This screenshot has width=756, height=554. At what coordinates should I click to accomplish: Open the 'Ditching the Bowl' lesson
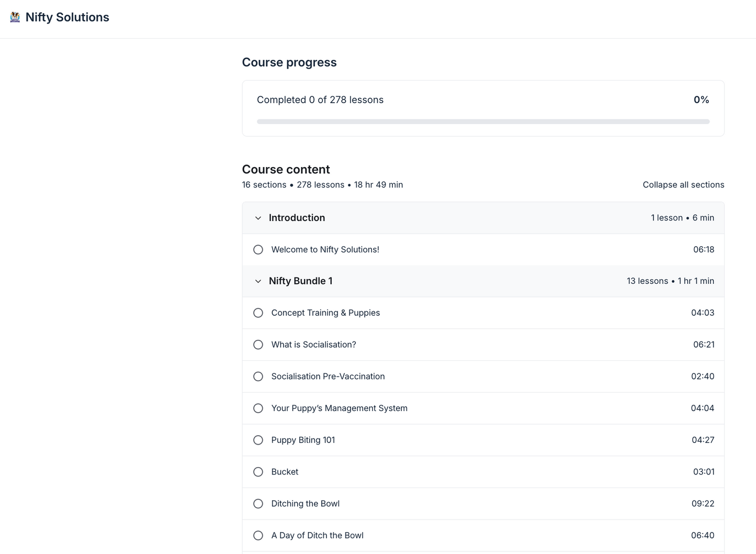coord(305,504)
